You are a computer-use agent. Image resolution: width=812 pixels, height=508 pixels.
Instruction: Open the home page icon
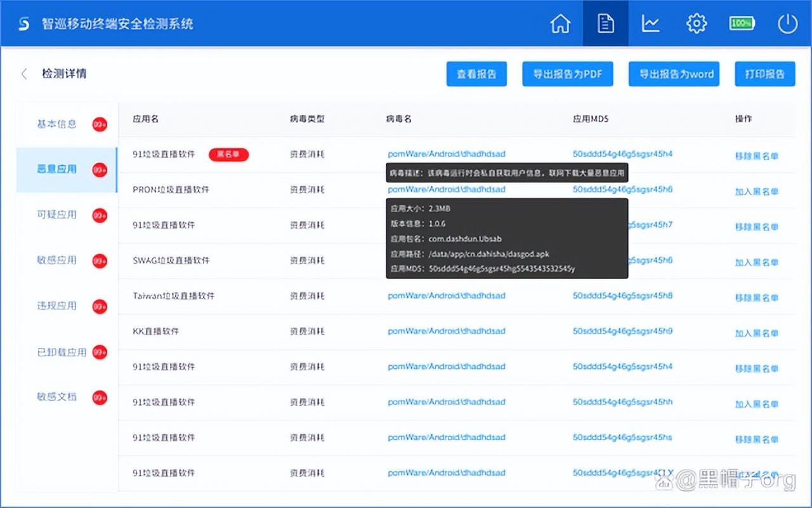(x=560, y=23)
